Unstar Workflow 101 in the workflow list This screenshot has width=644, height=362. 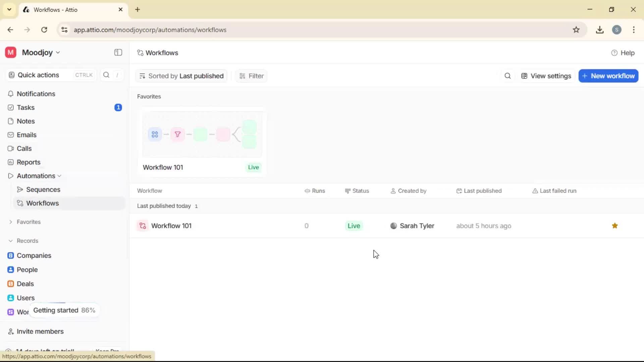[615, 226]
